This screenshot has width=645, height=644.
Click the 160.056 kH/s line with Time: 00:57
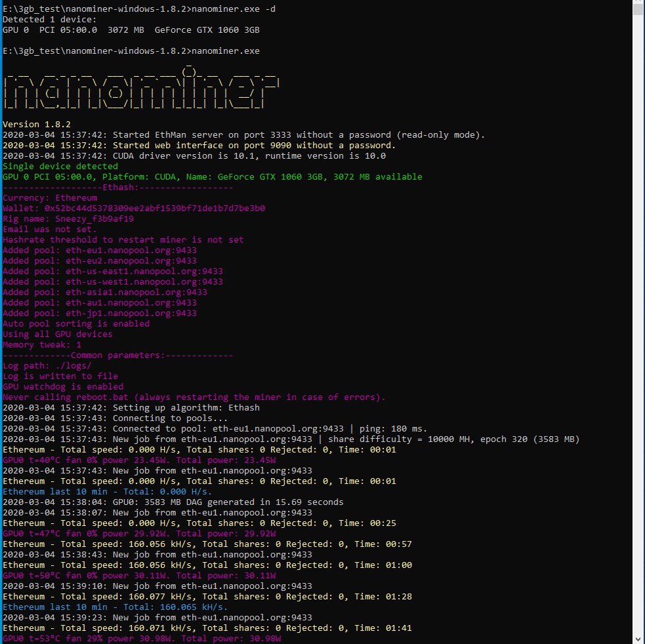coord(207,544)
